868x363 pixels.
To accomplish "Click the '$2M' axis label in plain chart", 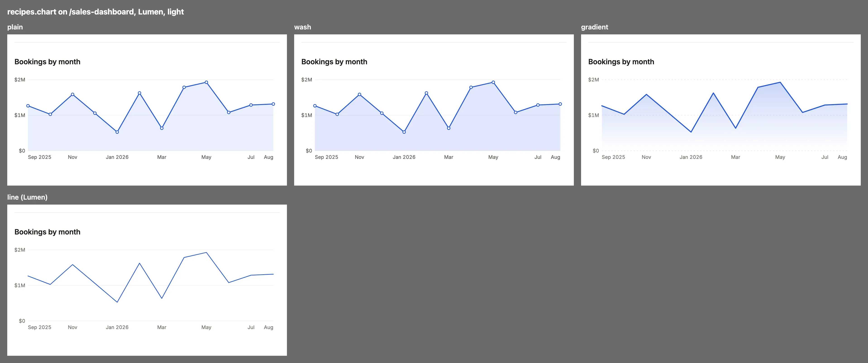I will coord(19,79).
